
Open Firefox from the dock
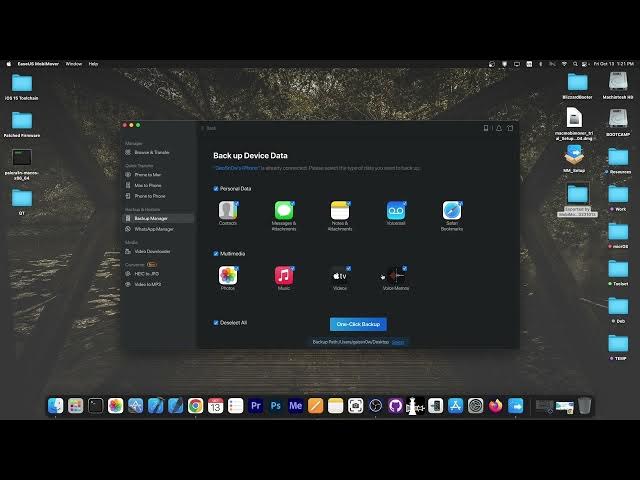click(496, 406)
